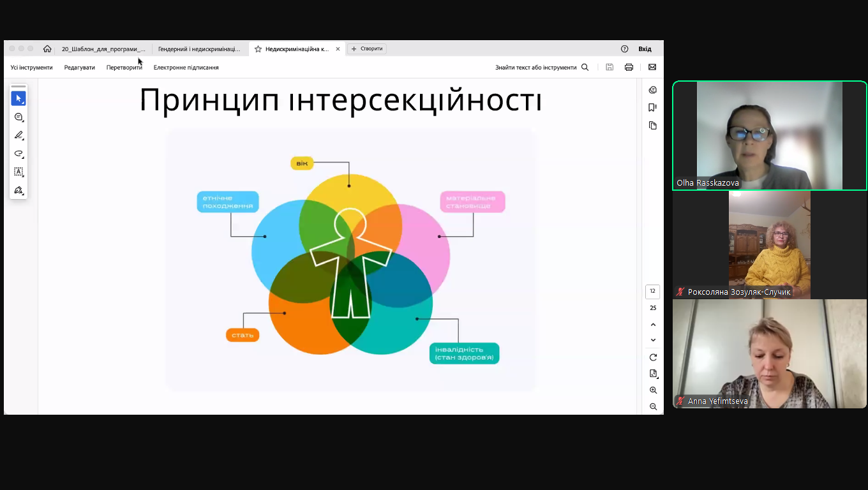
Task: Zoom in on the document
Action: pyautogui.click(x=653, y=390)
